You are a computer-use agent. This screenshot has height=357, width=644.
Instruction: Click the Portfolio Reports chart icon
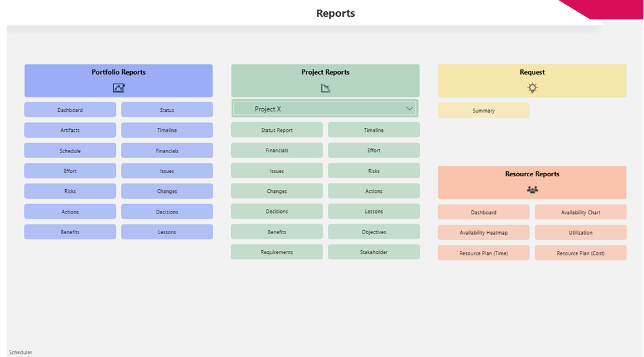coord(118,88)
